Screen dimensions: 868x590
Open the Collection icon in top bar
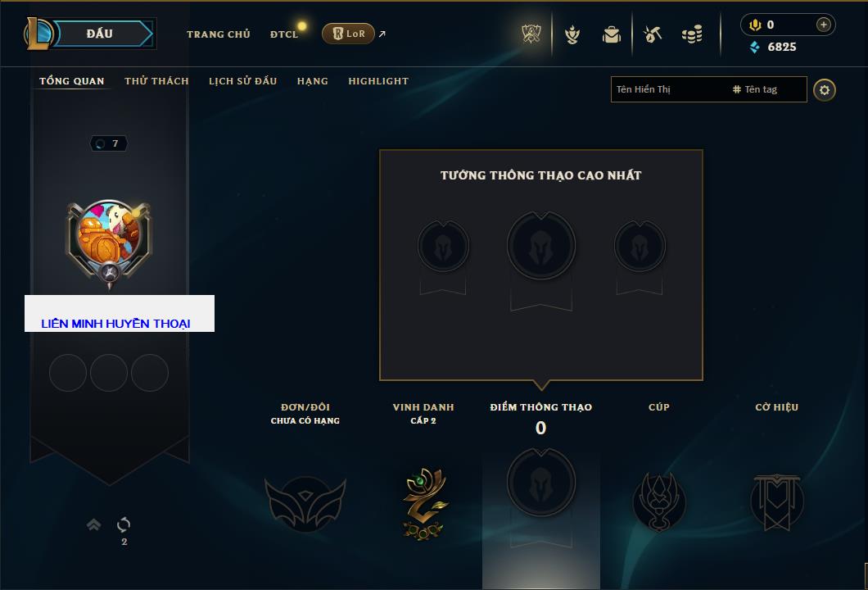(x=572, y=35)
